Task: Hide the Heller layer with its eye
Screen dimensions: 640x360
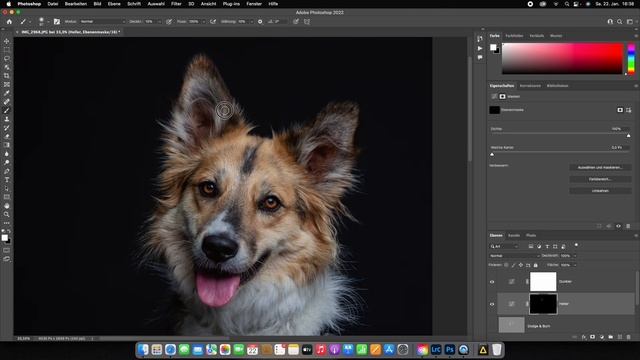Action: tap(492, 304)
